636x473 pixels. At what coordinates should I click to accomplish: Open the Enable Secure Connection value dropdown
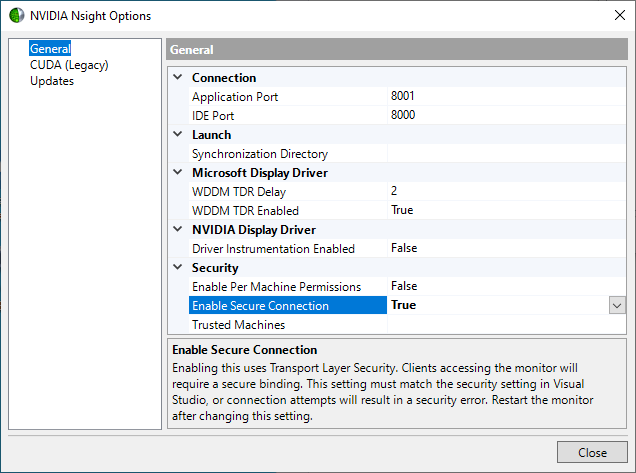pos(617,305)
